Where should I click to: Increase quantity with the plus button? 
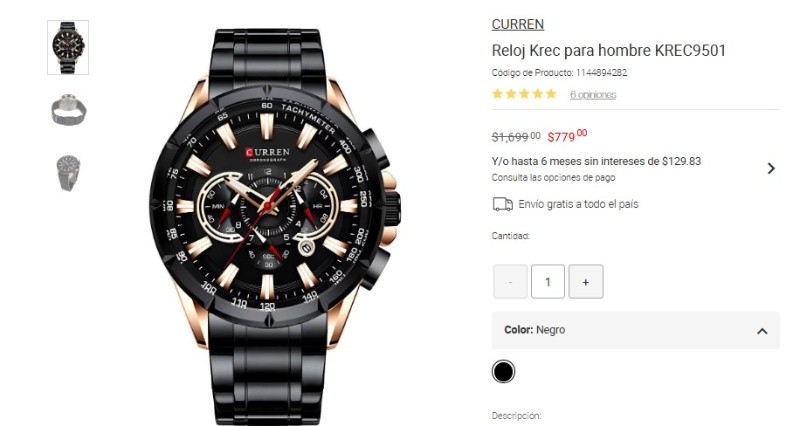coord(586,282)
